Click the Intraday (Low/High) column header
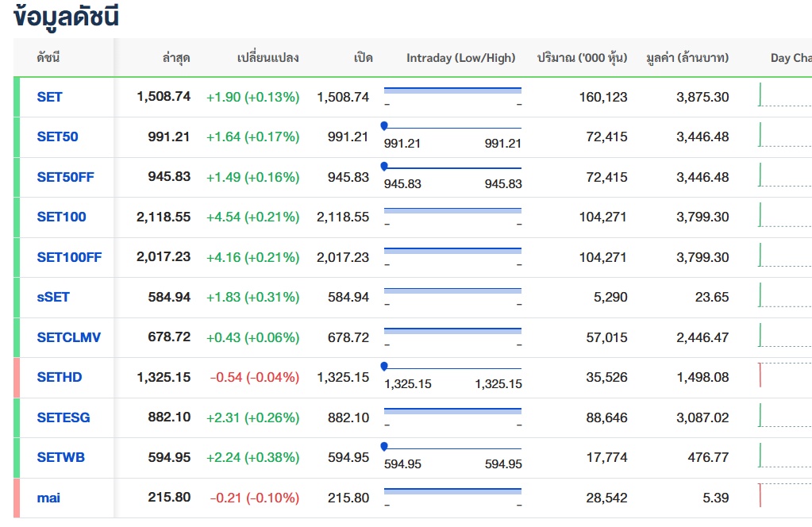The height and width of the screenshot is (527, 812). click(460, 58)
